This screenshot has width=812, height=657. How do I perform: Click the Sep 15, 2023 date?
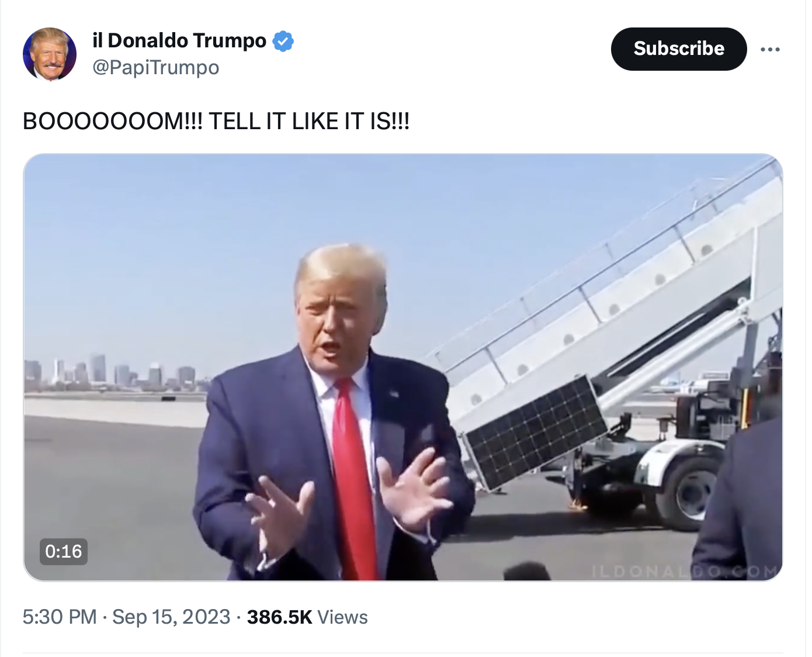coord(171,617)
